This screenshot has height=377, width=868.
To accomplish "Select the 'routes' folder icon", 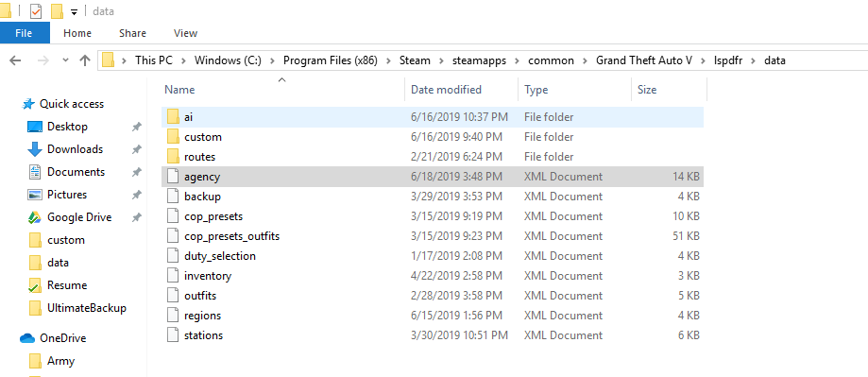I will click(173, 157).
